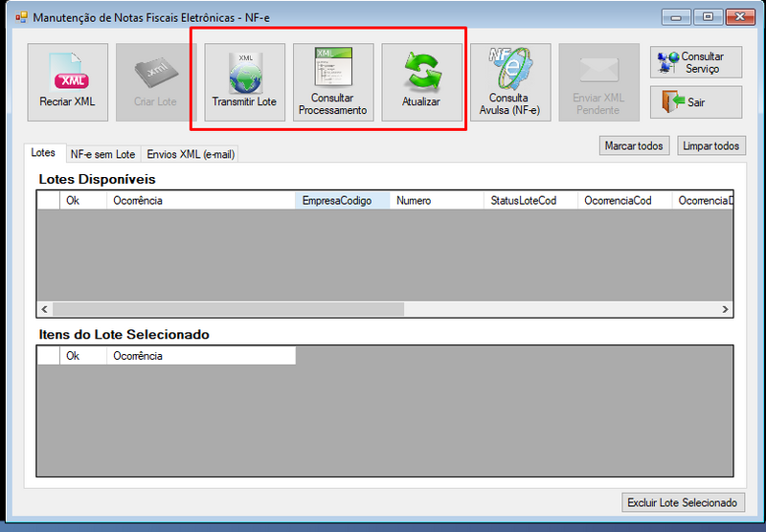Minimize the NF-e maintenance window
This screenshot has height=532, width=766.
click(x=676, y=17)
